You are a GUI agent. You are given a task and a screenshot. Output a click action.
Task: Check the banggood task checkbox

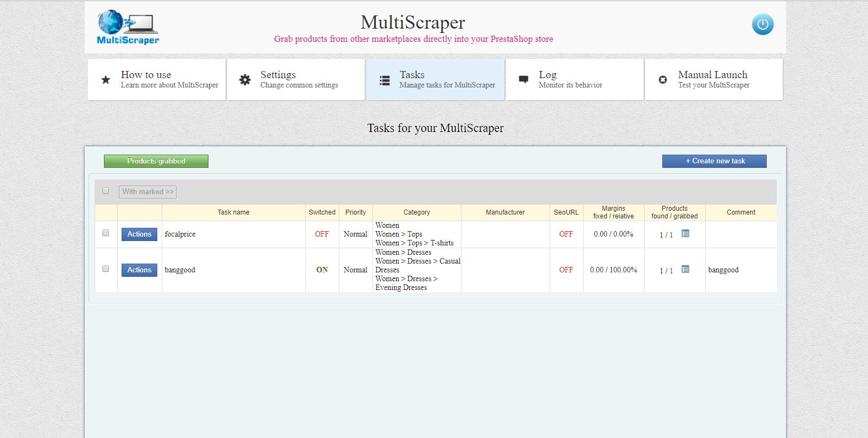tap(106, 269)
